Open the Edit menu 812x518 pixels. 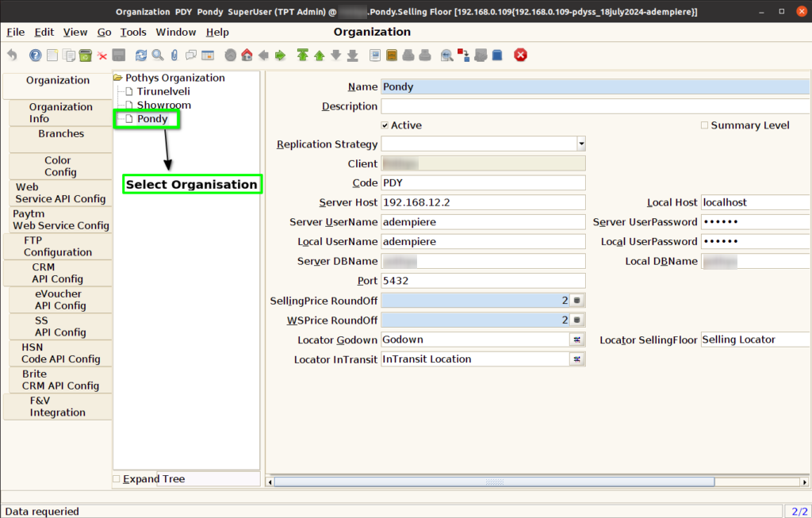coord(44,32)
